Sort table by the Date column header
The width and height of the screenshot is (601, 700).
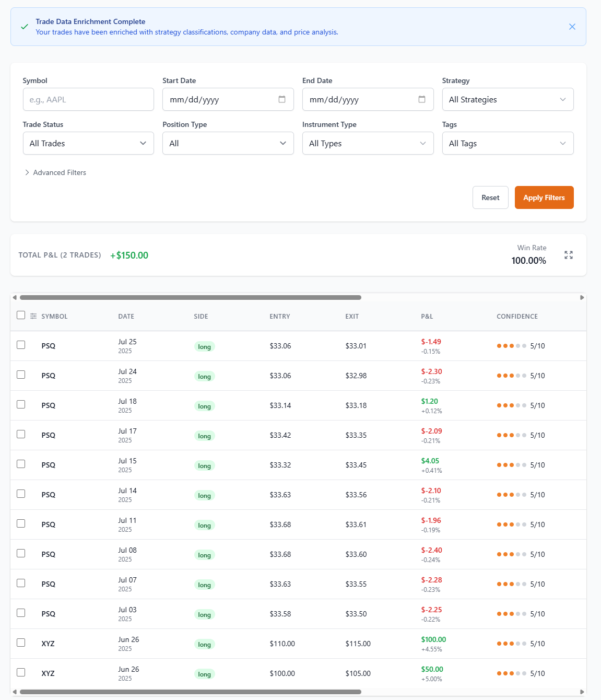[126, 317]
